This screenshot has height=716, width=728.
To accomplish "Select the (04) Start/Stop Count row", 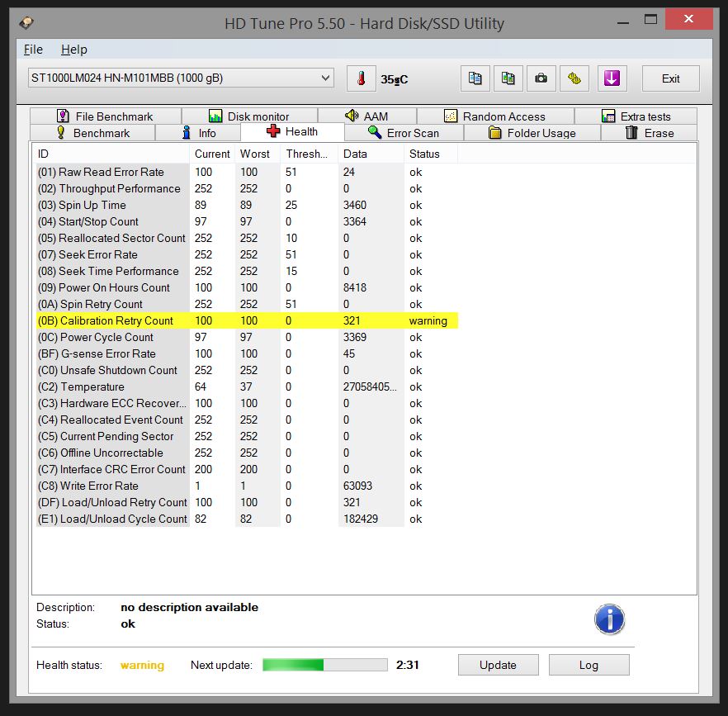I will point(247,221).
